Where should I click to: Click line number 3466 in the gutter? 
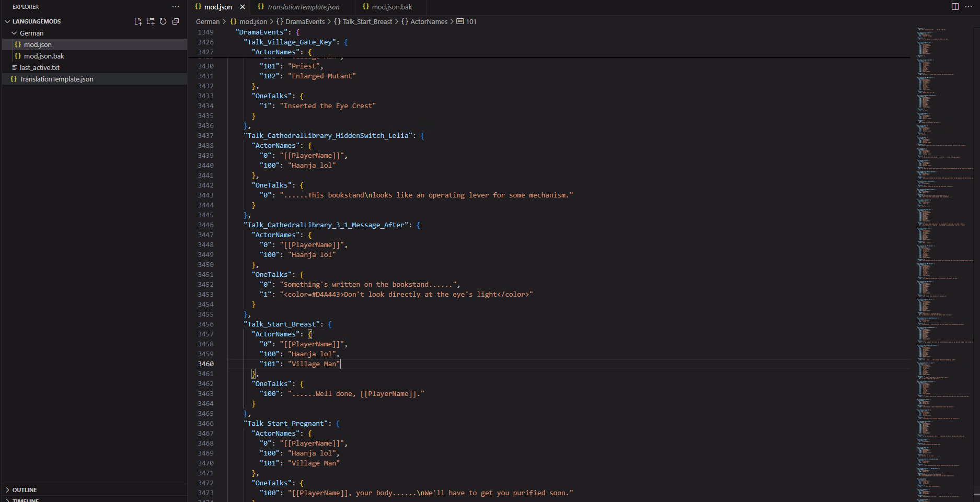(x=205, y=423)
